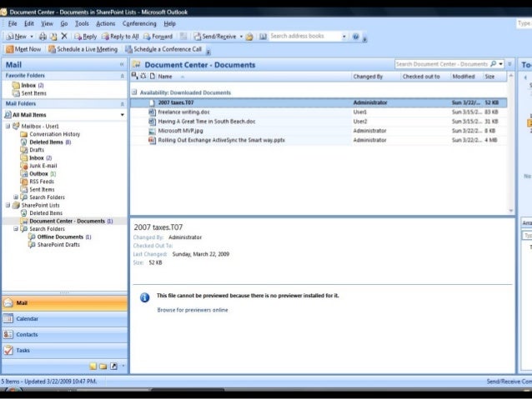Collapse Search Folders under SharePoint Lists
Viewport: 532px width, 399px height.
[16, 229]
